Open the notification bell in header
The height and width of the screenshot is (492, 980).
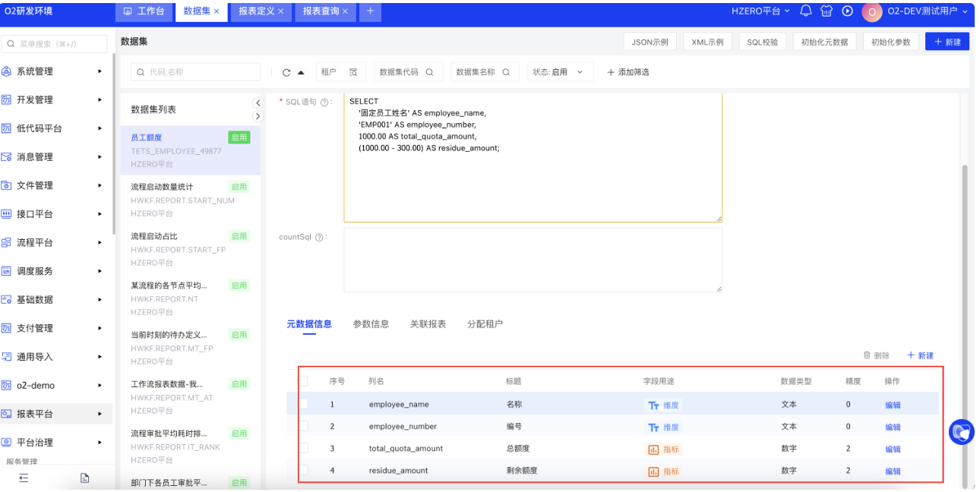[x=806, y=11]
